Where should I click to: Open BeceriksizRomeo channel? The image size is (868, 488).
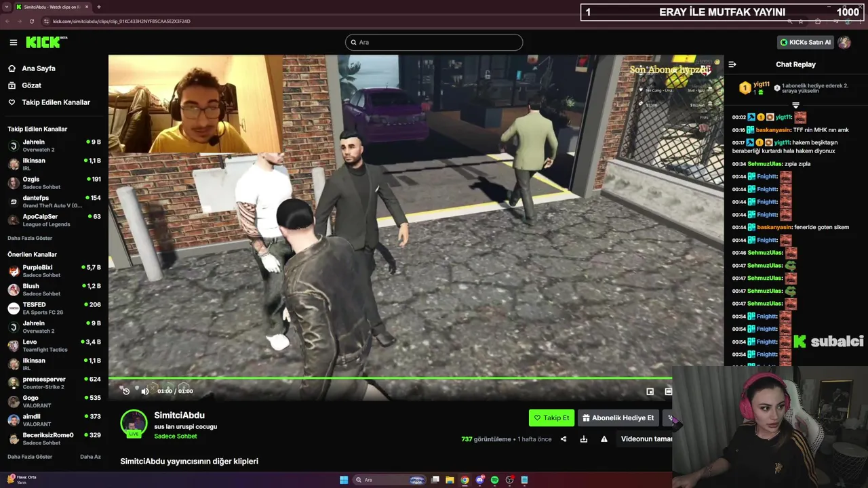pos(54,439)
